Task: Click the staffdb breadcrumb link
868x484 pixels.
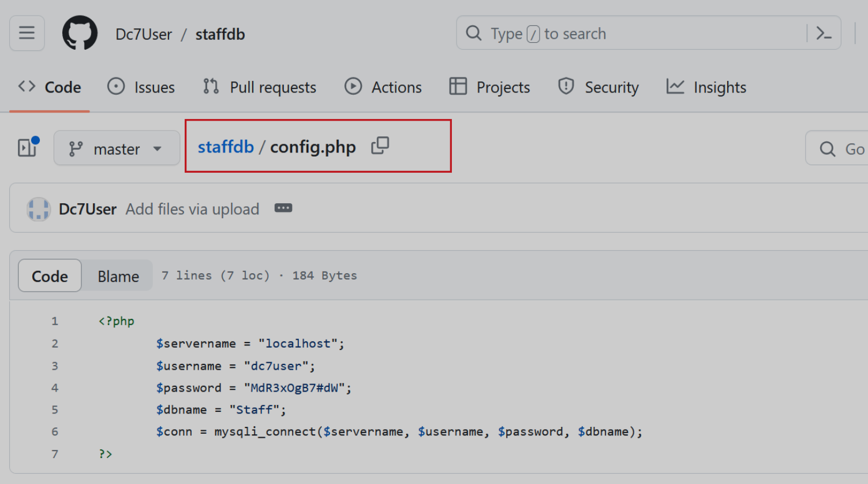Action: pyautogui.click(x=226, y=147)
